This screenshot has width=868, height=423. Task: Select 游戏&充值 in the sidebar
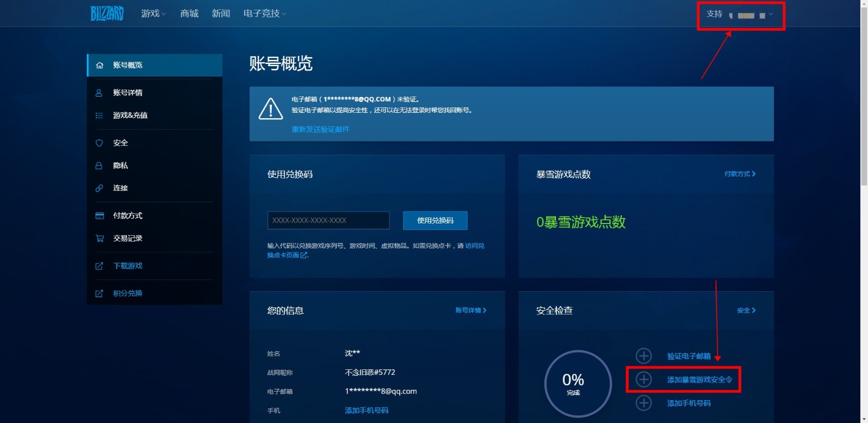155,116
